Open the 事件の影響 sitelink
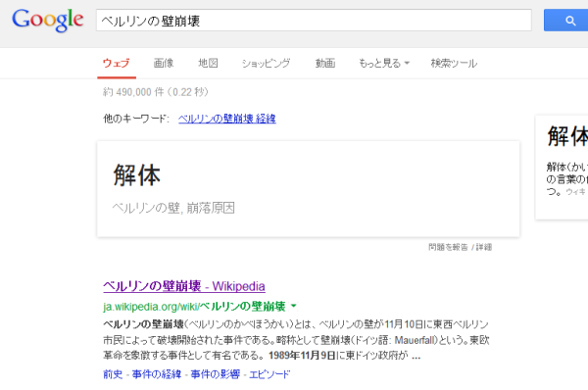The height and width of the screenshot is (390, 588). tap(216, 374)
